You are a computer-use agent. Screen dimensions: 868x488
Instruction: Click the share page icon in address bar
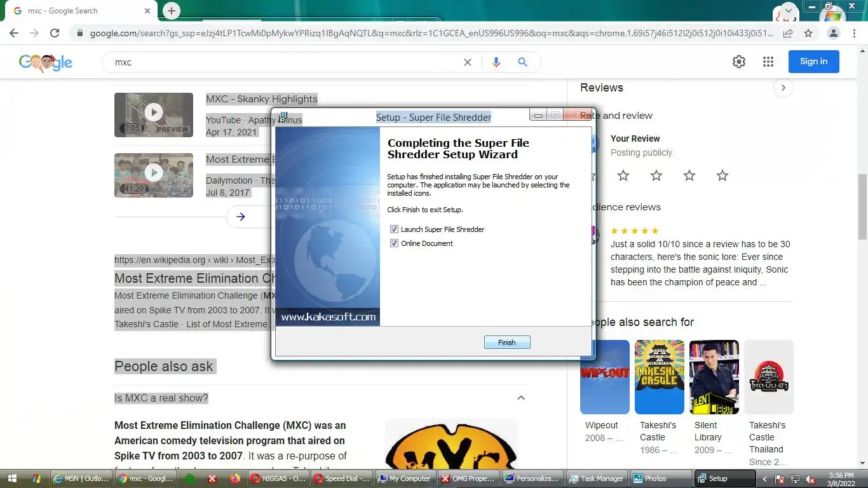click(788, 34)
